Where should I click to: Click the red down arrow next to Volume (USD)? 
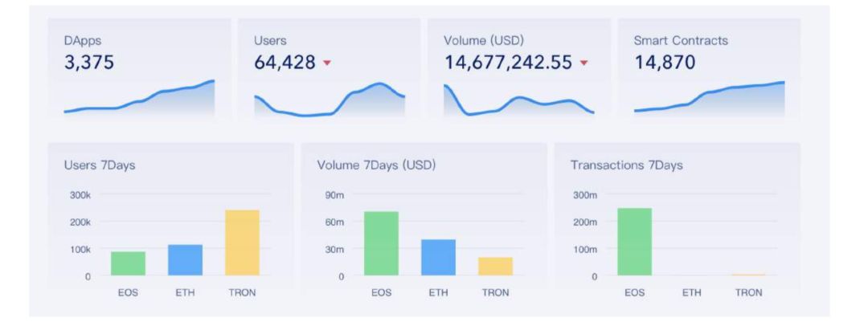click(x=583, y=63)
